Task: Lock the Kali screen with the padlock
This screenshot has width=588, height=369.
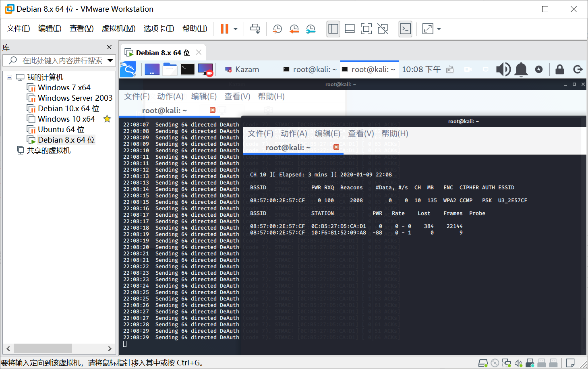Action: point(560,69)
